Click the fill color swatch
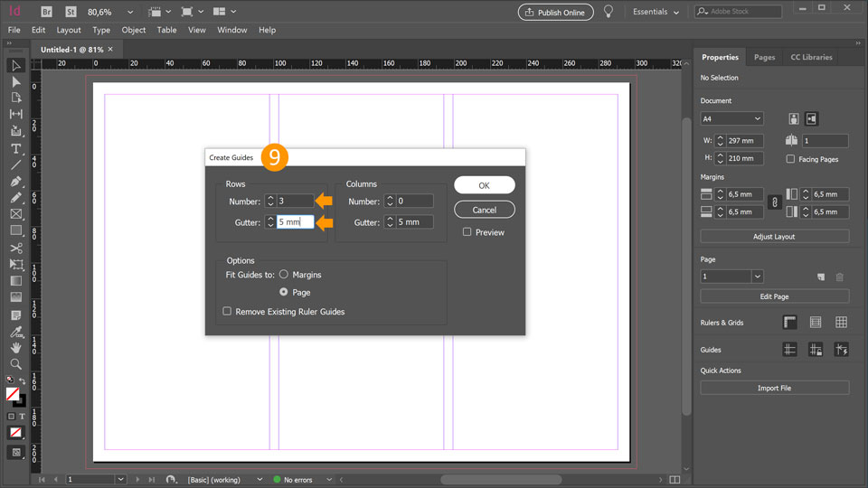Viewport: 868px width, 488px height. coord(12,394)
